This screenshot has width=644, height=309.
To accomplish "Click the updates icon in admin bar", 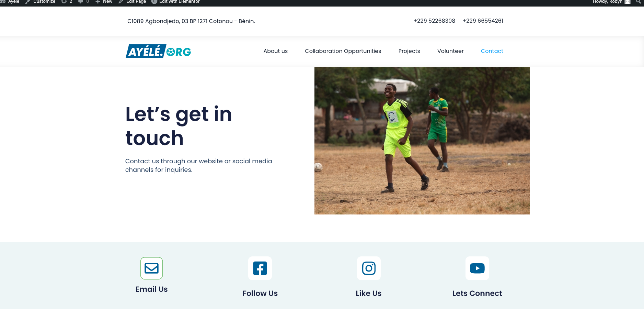I will coord(67,2).
